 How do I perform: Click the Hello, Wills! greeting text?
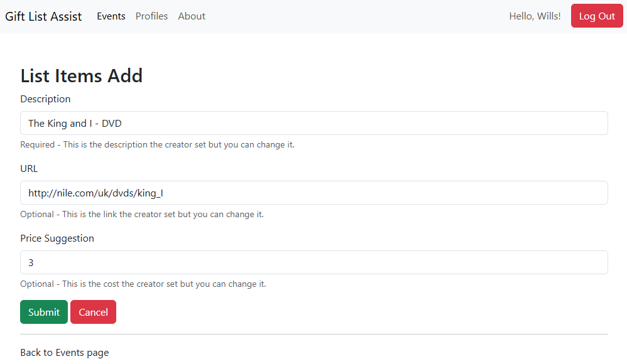pyautogui.click(x=535, y=16)
